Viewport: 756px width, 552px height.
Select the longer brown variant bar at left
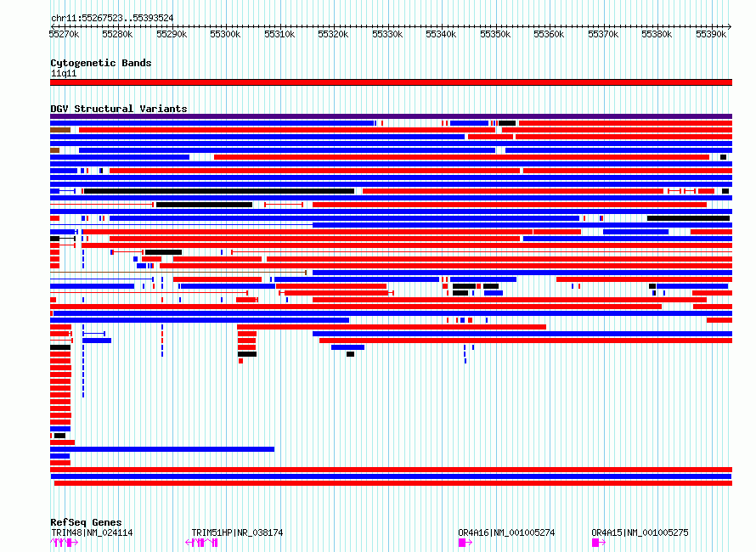coord(60,130)
